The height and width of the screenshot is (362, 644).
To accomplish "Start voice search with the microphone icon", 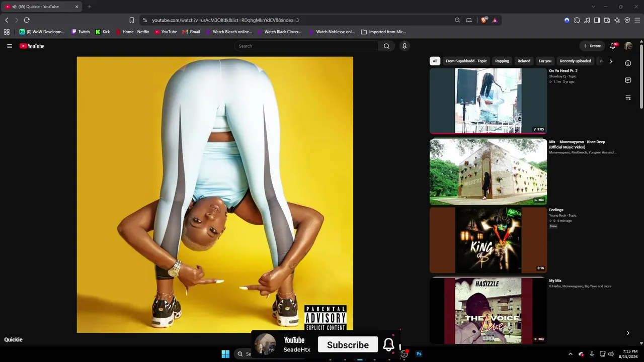I will pos(404,46).
